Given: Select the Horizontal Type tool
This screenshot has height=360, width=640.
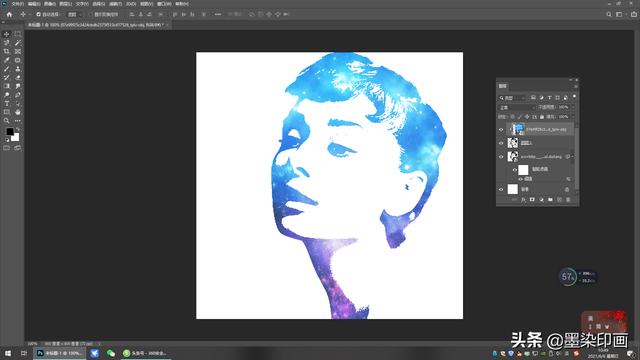Looking at the screenshot, I should point(7,104).
